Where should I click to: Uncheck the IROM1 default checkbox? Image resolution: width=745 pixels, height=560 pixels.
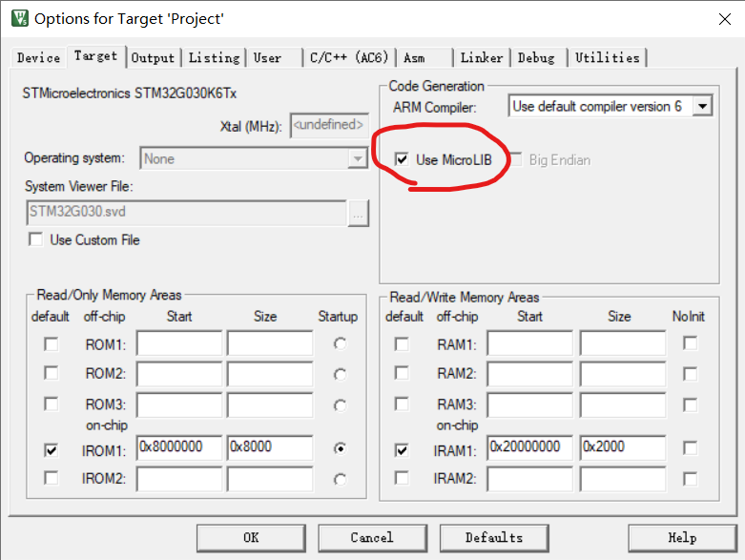[x=52, y=449]
